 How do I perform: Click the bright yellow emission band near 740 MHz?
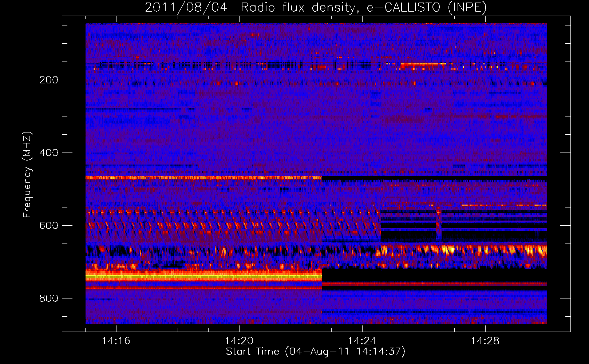click(203, 276)
